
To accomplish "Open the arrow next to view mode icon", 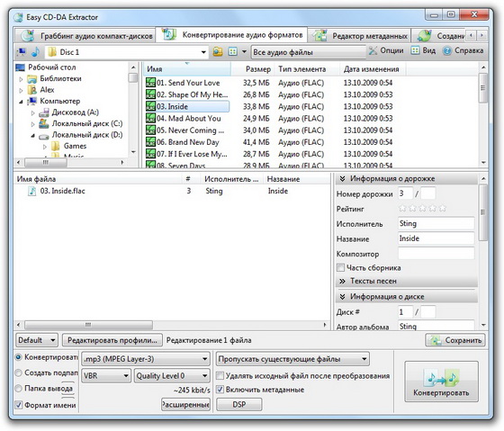I will [244, 51].
